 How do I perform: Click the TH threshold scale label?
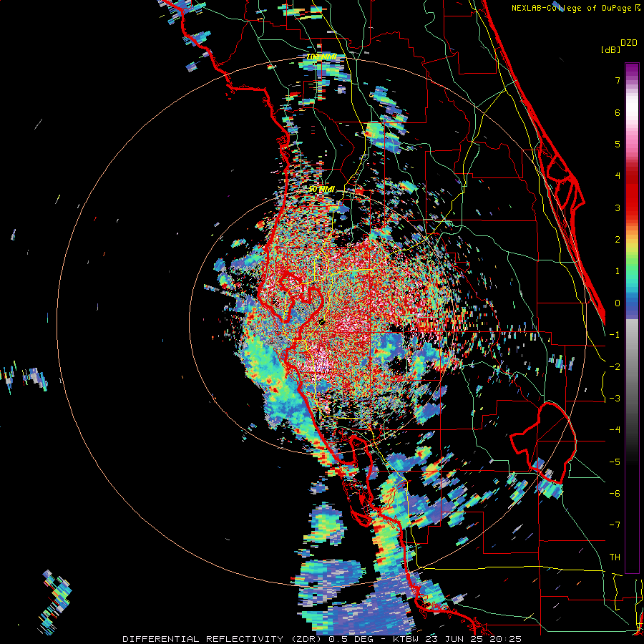coord(615,557)
